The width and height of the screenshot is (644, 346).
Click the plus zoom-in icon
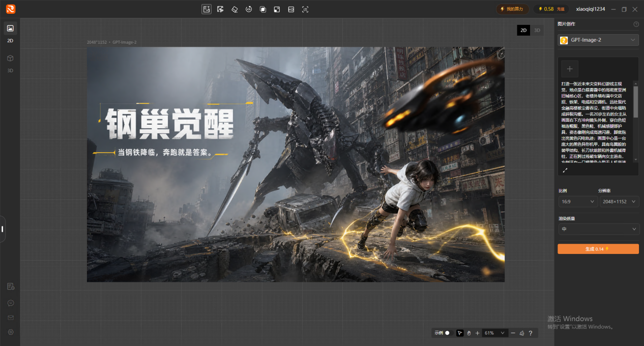coord(477,333)
